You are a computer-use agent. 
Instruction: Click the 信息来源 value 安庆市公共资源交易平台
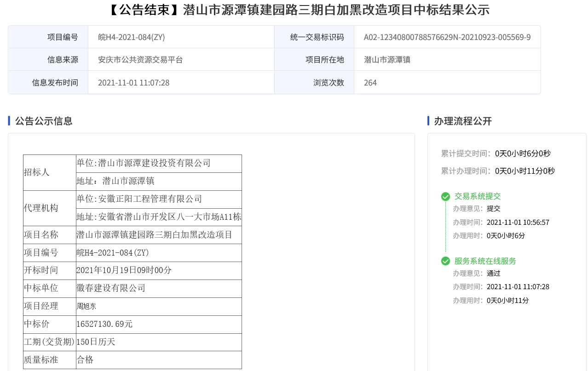coord(140,60)
